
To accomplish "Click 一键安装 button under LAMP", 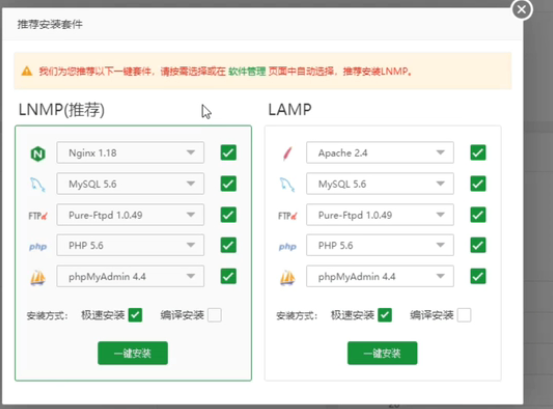I will coord(382,353).
